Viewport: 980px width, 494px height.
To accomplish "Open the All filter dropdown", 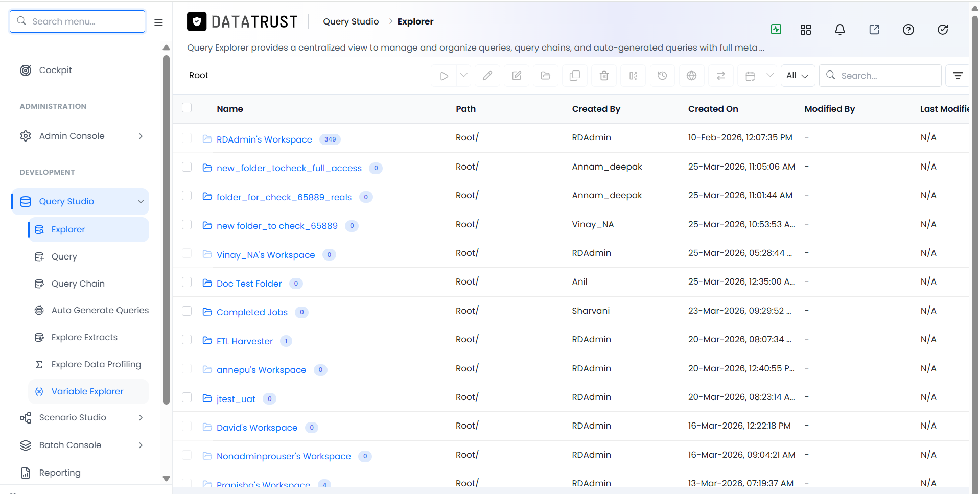I will pyautogui.click(x=798, y=76).
